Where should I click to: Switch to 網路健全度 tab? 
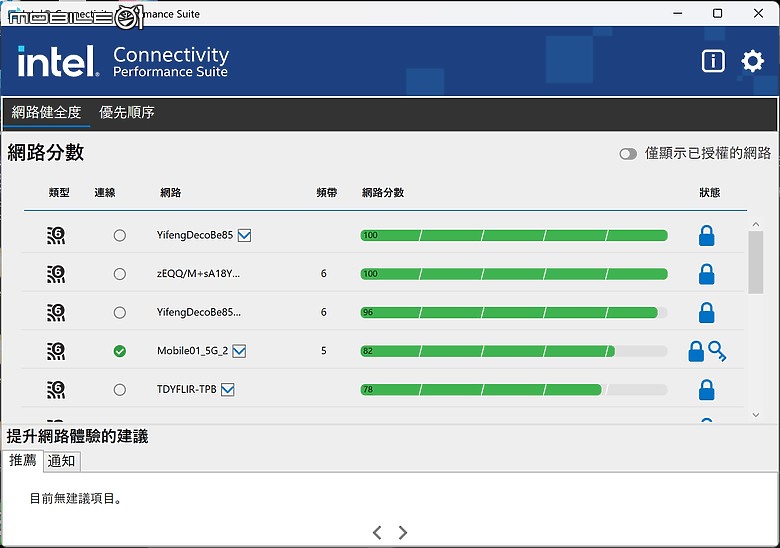point(46,112)
